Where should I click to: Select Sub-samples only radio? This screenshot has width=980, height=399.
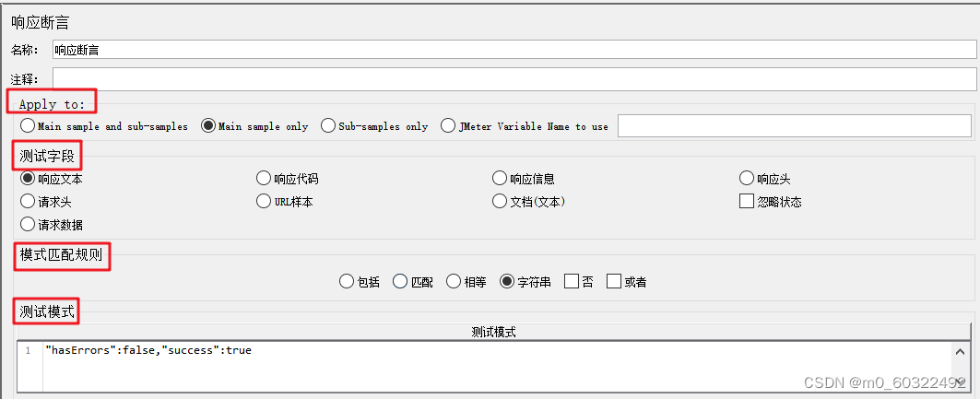[x=374, y=126]
